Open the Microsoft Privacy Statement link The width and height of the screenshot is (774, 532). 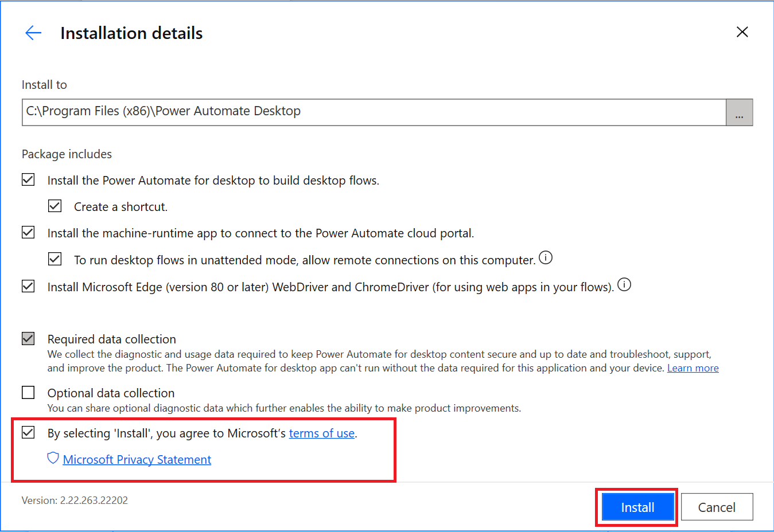point(137,460)
